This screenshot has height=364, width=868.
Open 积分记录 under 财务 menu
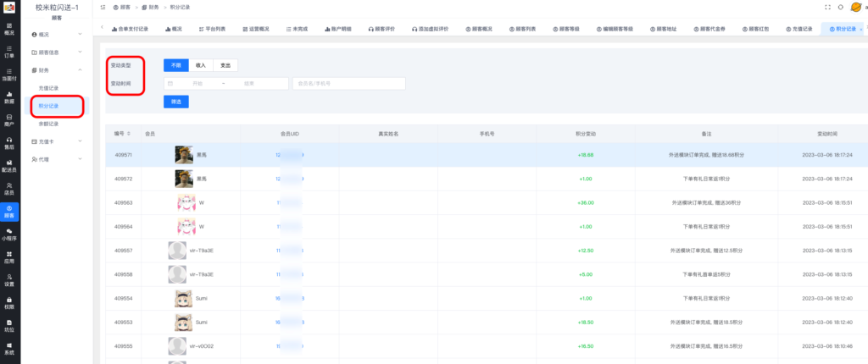pyautogui.click(x=48, y=106)
